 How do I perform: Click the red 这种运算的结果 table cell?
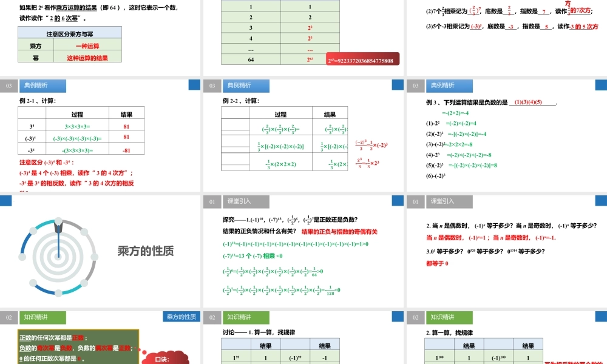click(87, 58)
